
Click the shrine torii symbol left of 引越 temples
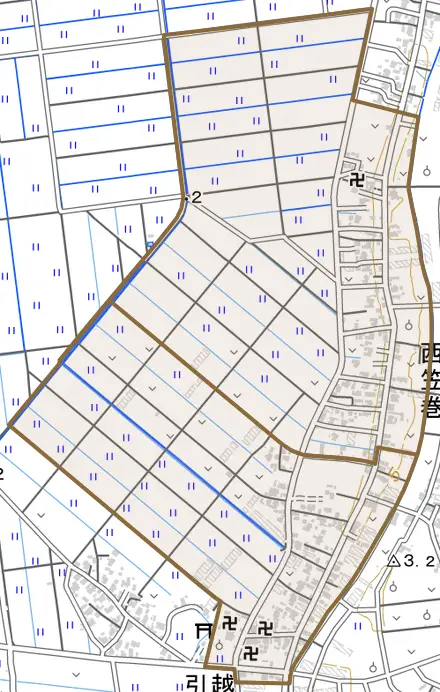[x=203, y=631]
